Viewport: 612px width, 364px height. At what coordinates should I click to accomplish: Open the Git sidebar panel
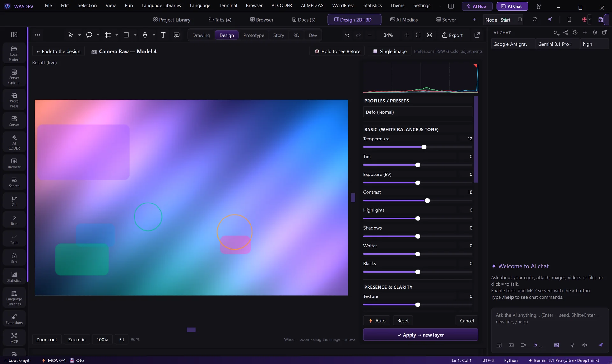point(14,201)
